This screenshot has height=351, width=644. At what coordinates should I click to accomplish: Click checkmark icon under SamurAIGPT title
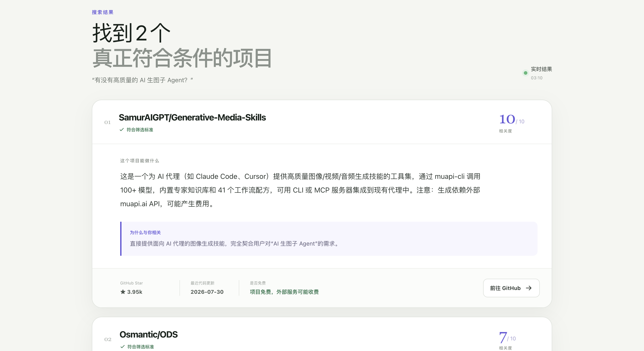122,130
